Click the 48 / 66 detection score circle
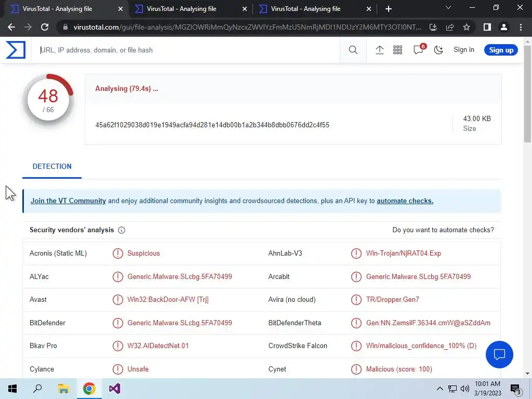532x399 pixels. point(48,99)
